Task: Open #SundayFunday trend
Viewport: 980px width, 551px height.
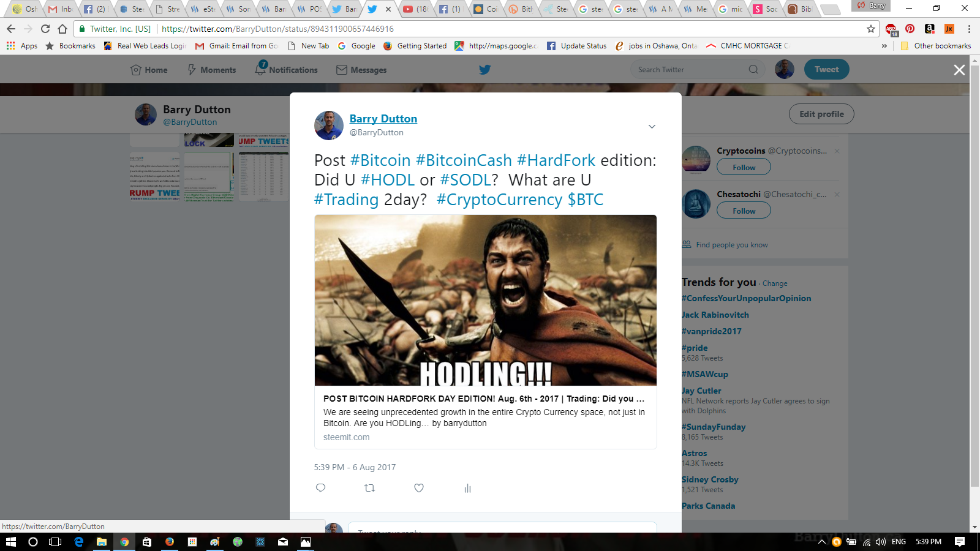Action: (714, 427)
